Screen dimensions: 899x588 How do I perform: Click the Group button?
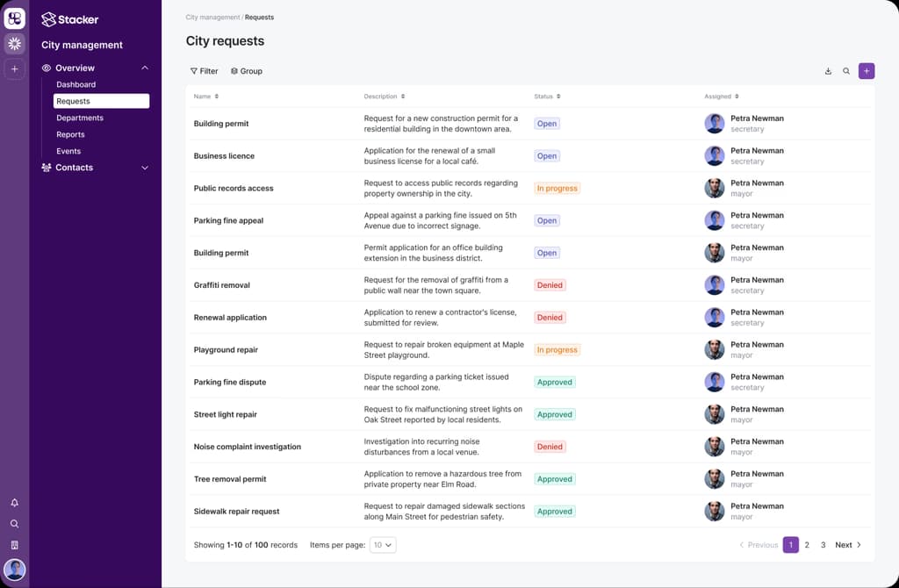click(x=247, y=71)
